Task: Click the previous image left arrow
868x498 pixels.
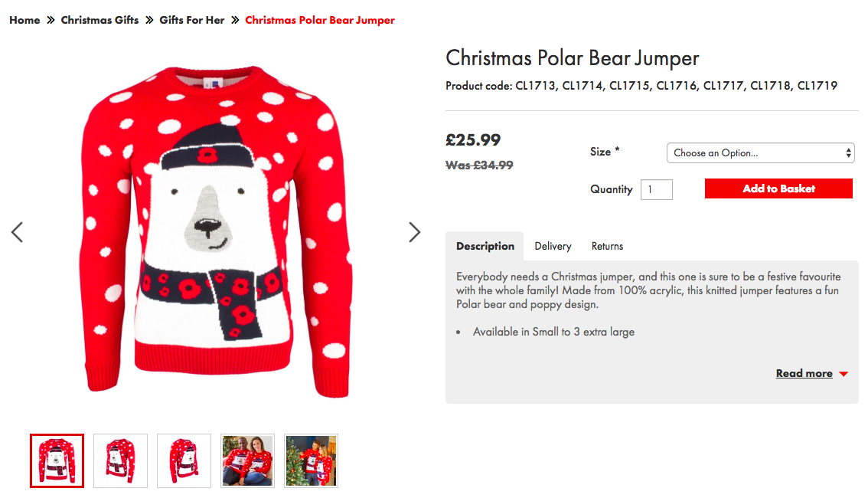Action: pyautogui.click(x=17, y=232)
